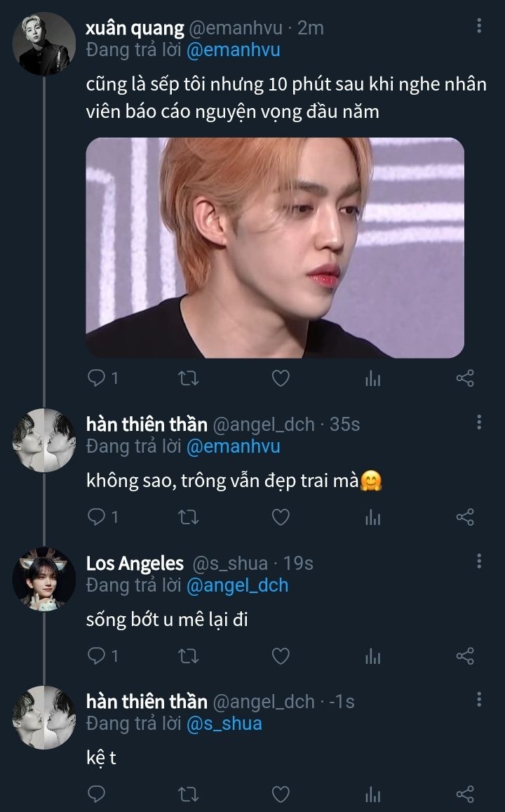Open more options for Los Angeles tweet
This screenshot has width=505, height=812.
click(479, 561)
